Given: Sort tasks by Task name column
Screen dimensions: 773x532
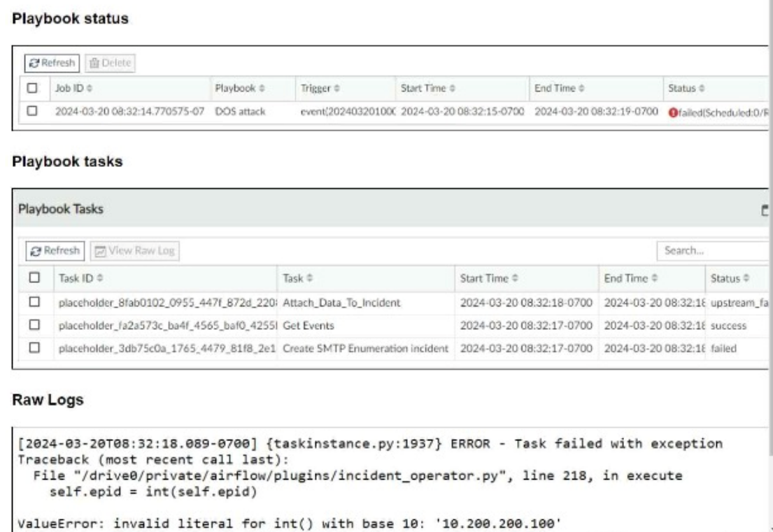Looking at the screenshot, I should pyautogui.click(x=295, y=278).
